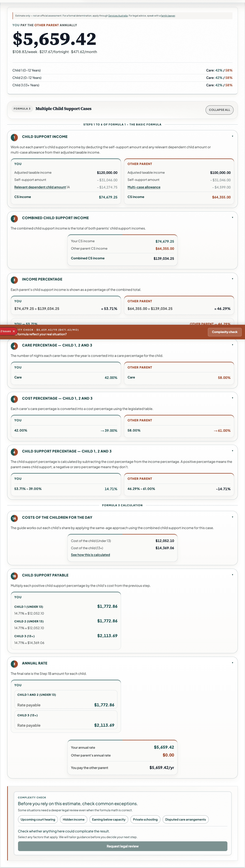Open the Relevant dependent child amount link
The image size is (245, 868).
point(40,187)
